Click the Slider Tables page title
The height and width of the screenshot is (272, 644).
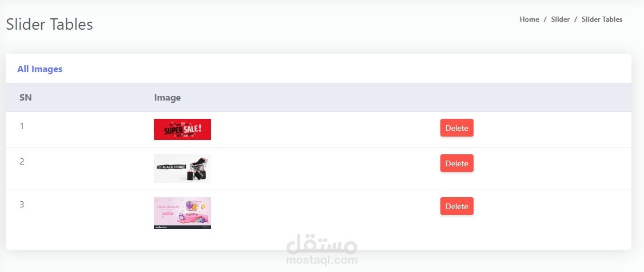click(49, 24)
